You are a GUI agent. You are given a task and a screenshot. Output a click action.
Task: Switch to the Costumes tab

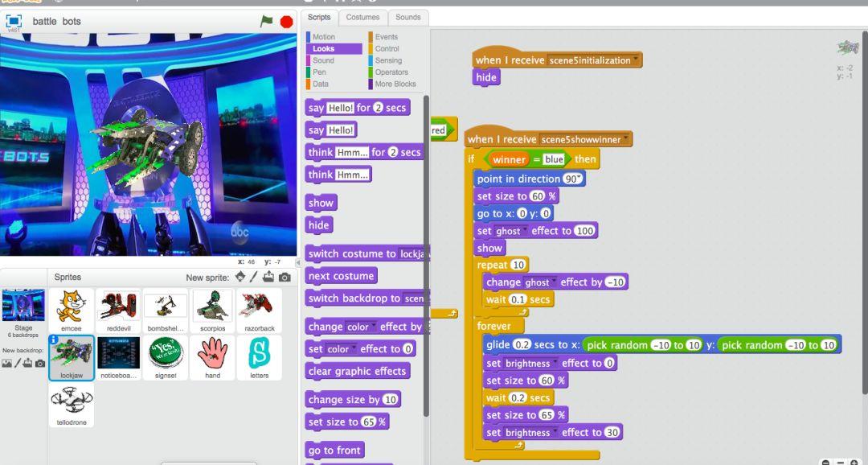click(x=362, y=17)
